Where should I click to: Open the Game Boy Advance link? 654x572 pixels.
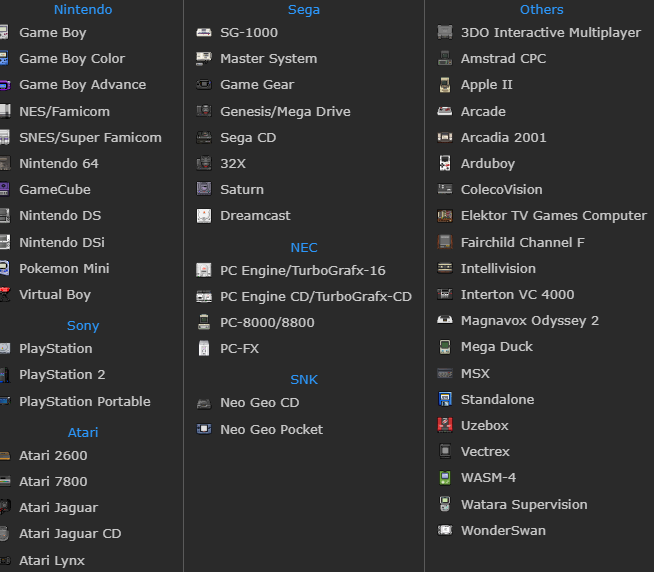pos(82,85)
